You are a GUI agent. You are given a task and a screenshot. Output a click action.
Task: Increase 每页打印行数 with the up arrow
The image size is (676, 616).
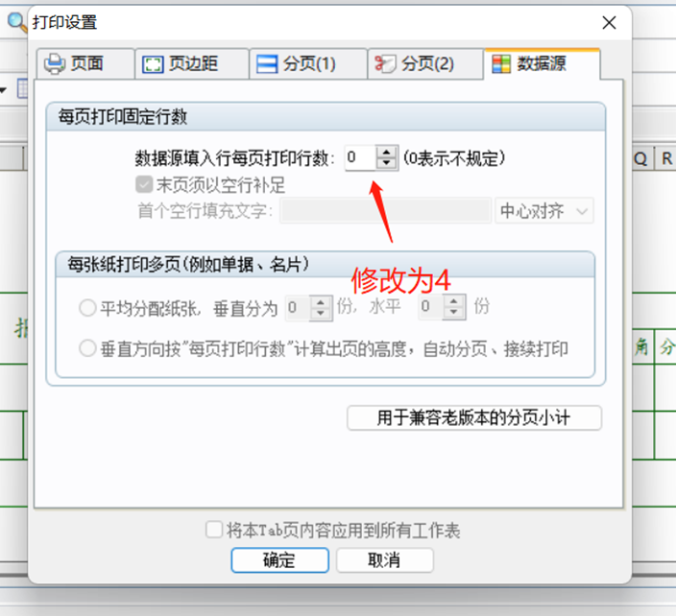[386, 152]
